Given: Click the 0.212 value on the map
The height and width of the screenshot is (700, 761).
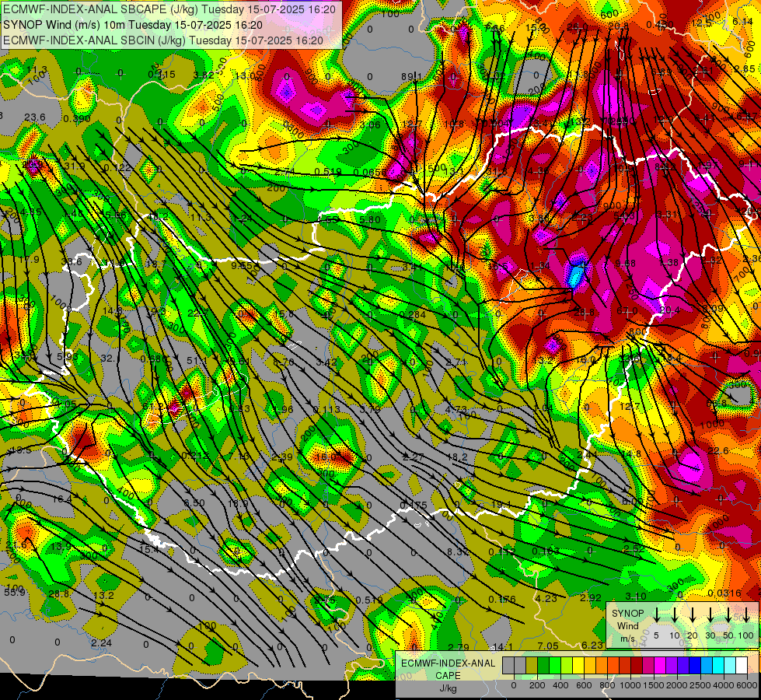Looking at the screenshot, I should [x=194, y=455].
